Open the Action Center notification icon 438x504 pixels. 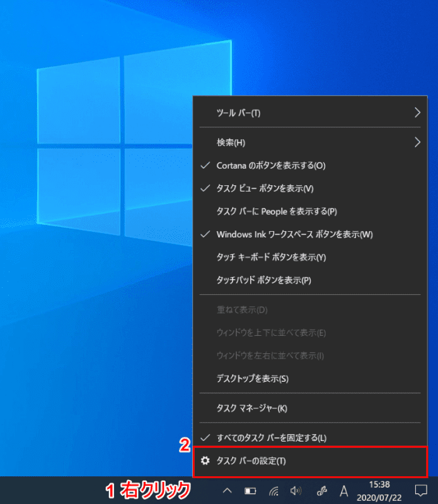click(x=421, y=491)
